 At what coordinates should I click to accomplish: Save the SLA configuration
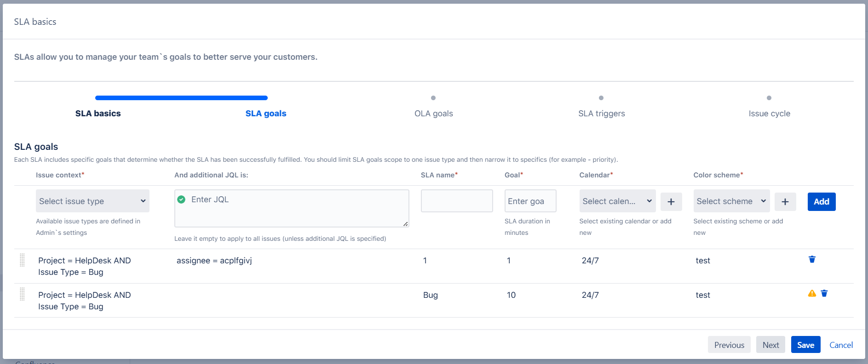point(805,345)
